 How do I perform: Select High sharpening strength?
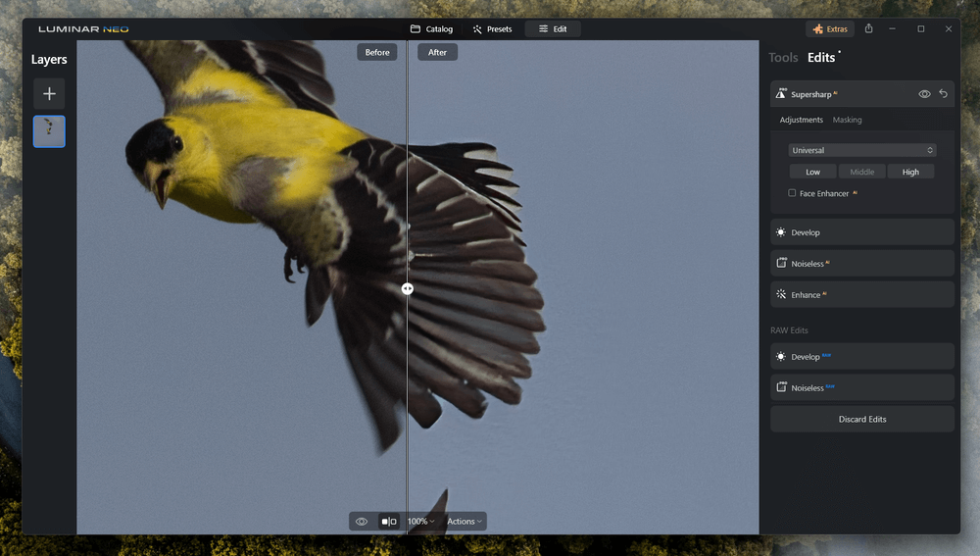[x=910, y=172]
